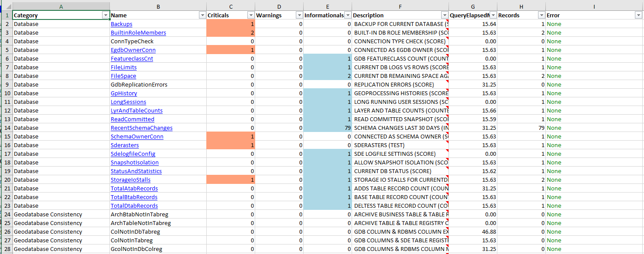The height and width of the screenshot is (254, 644).
Task: Select row 14 header
Action: pyautogui.click(x=8, y=128)
